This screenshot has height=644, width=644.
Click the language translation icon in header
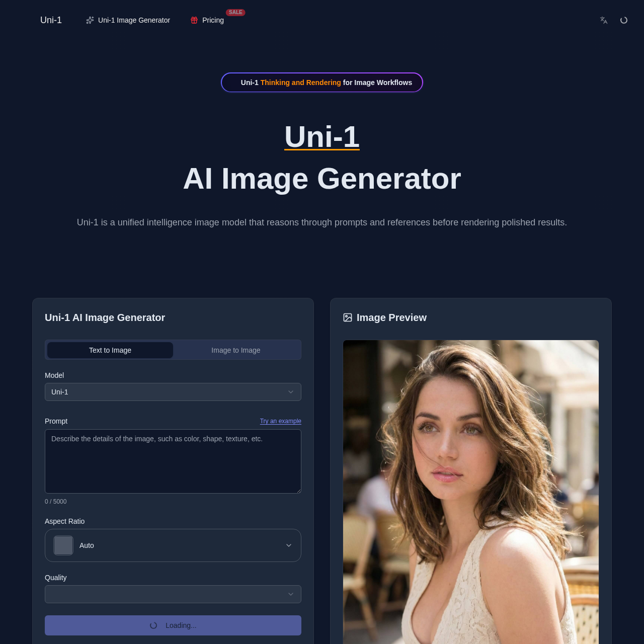click(603, 20)
